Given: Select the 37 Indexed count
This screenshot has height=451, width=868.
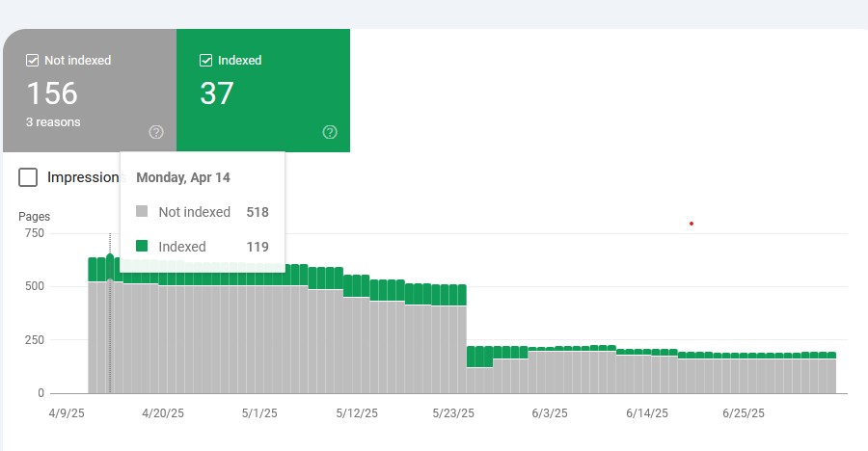Looking at the screenshot, I should [217, 93].
